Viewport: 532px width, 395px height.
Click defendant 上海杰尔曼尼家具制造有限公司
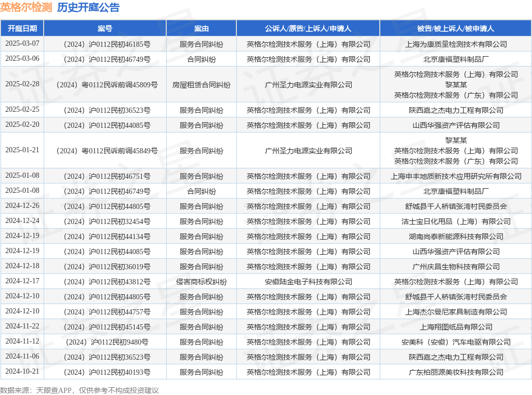[x=456, y=312]
